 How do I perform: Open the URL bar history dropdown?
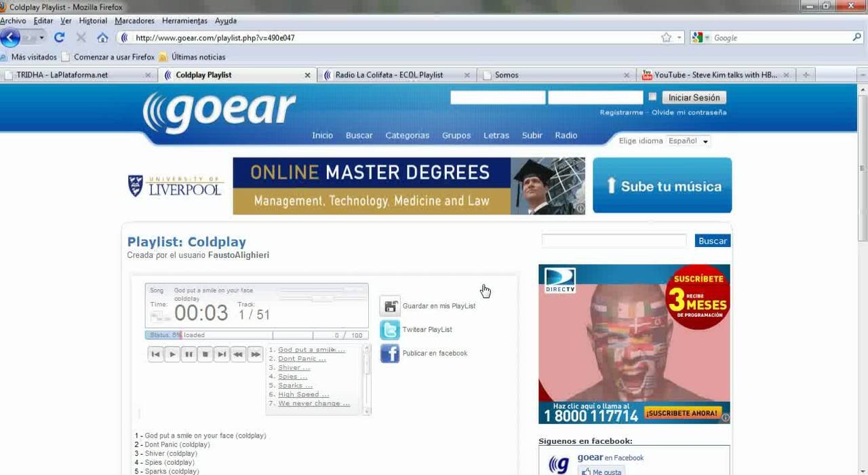679,38
